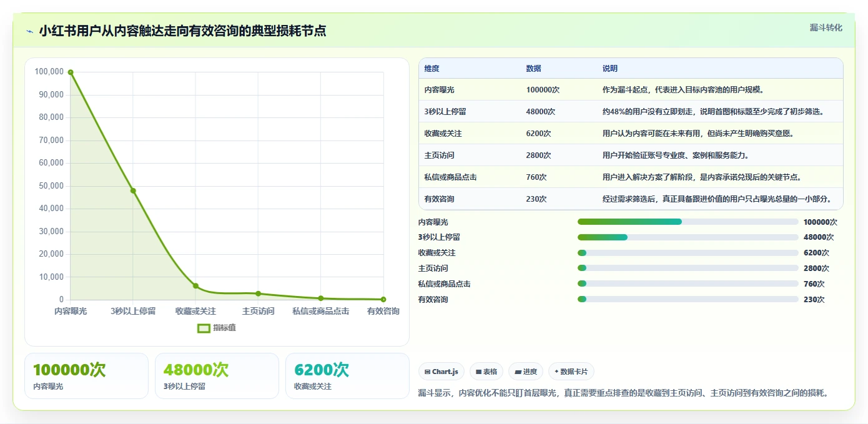Image resolution: width=868 pixels, height=424 pixels.
Task: Click the 有效咨询 progress bar
Action: [688, 300]
